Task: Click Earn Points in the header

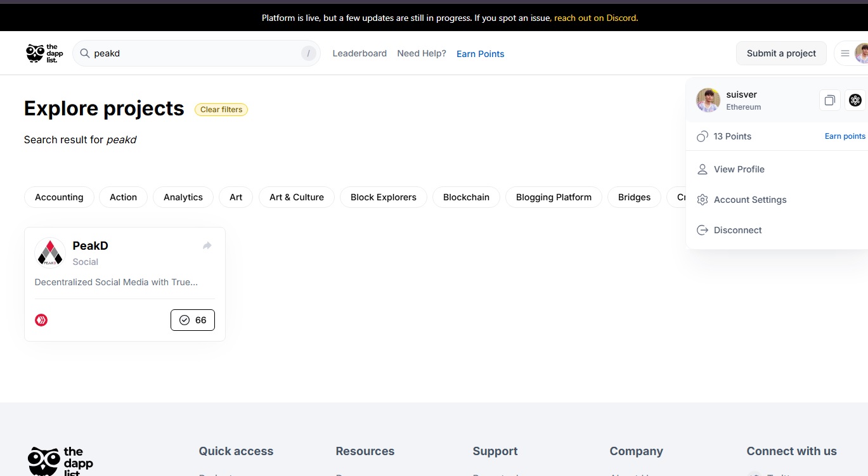Action: [x=481, y=54]
